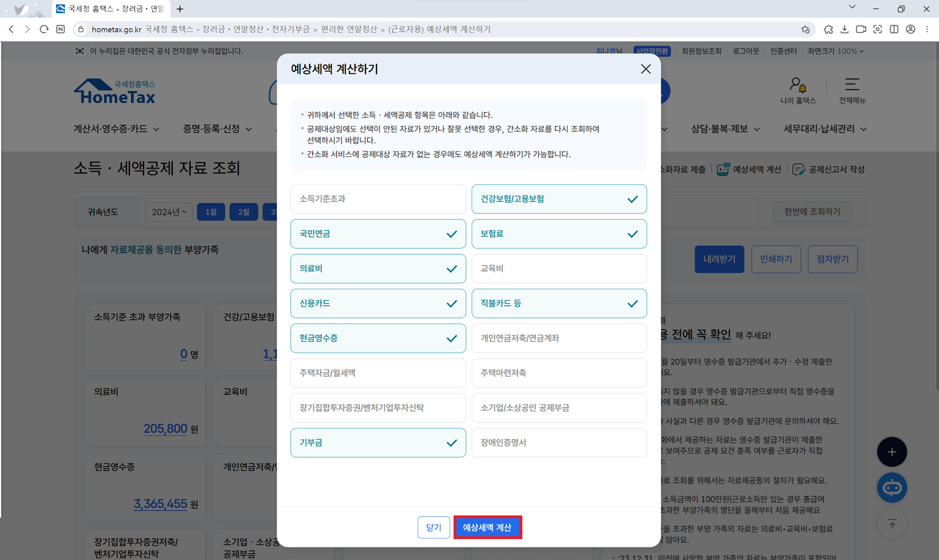
Task: Deselect the checked 국민연금 item
Action: pos(378,233)
